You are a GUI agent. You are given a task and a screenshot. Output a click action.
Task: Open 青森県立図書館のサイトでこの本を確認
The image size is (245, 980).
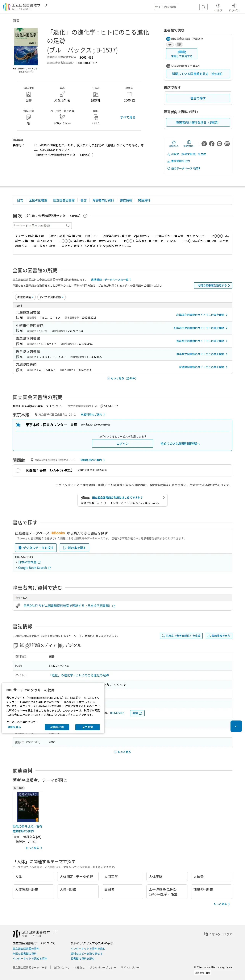(x=202, y=341)
